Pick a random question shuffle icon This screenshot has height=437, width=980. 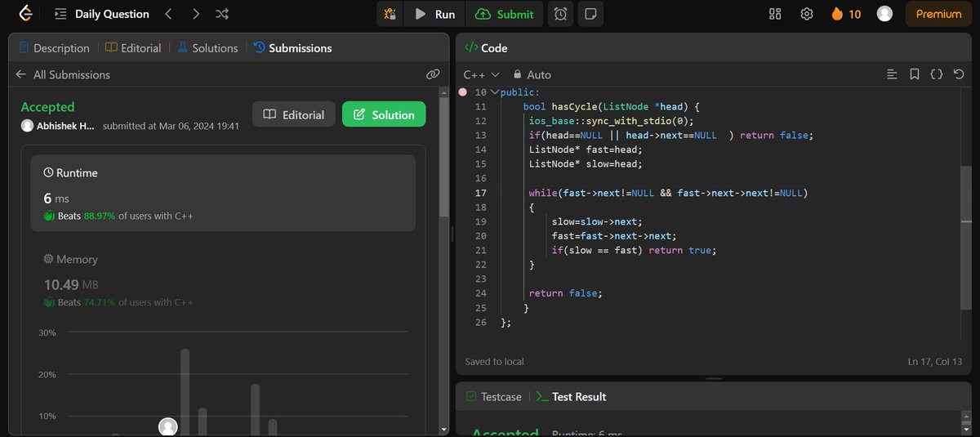click(x=222, y=14)
